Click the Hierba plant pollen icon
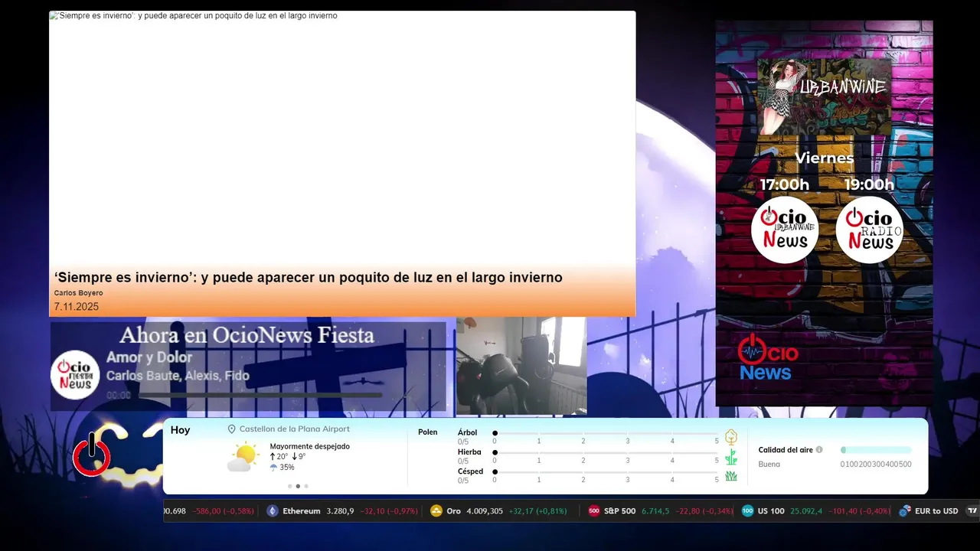This screenshot has height=551, width=980. 731,458
